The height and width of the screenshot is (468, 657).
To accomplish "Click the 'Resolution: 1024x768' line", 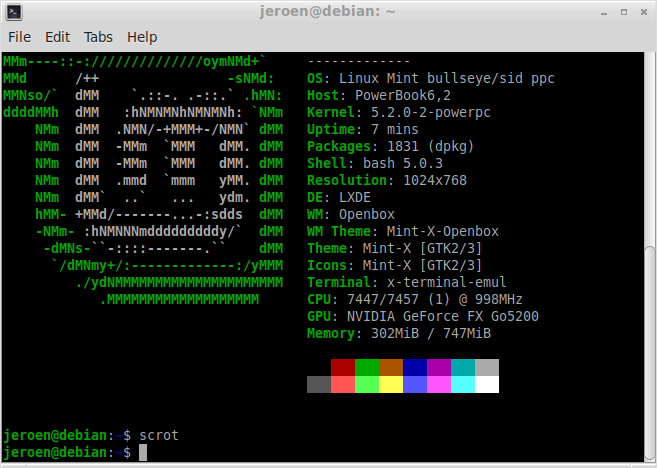I will coord(387,180).
